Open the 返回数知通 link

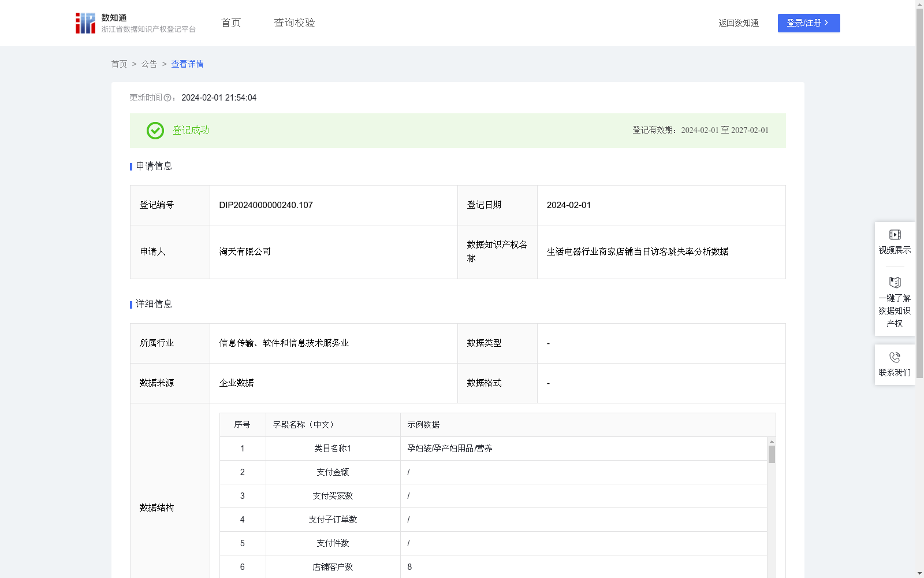click(738, 23)
